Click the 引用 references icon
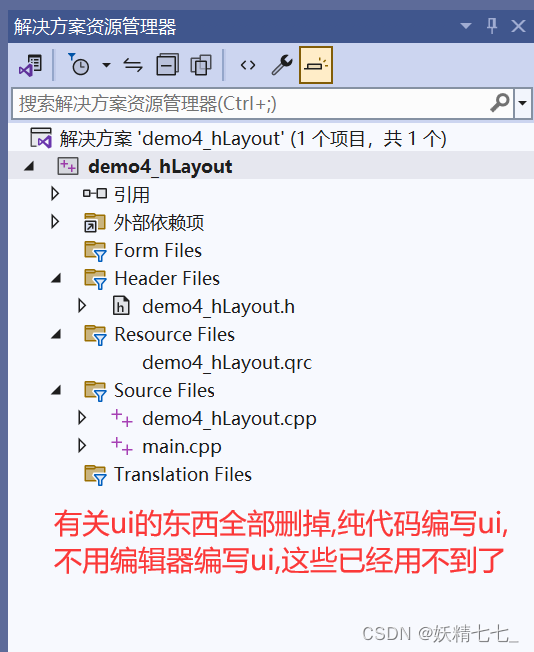The image size is (534, 652). point(95,193)
